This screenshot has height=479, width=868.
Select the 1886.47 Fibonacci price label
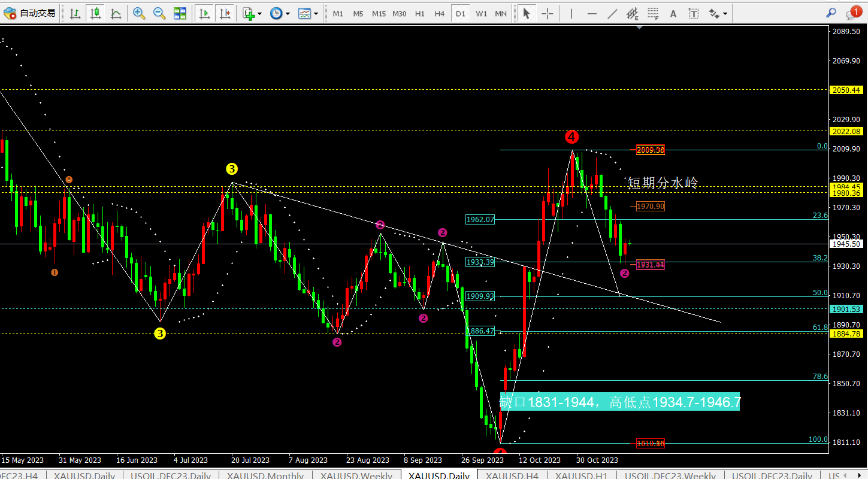(480, 331)
